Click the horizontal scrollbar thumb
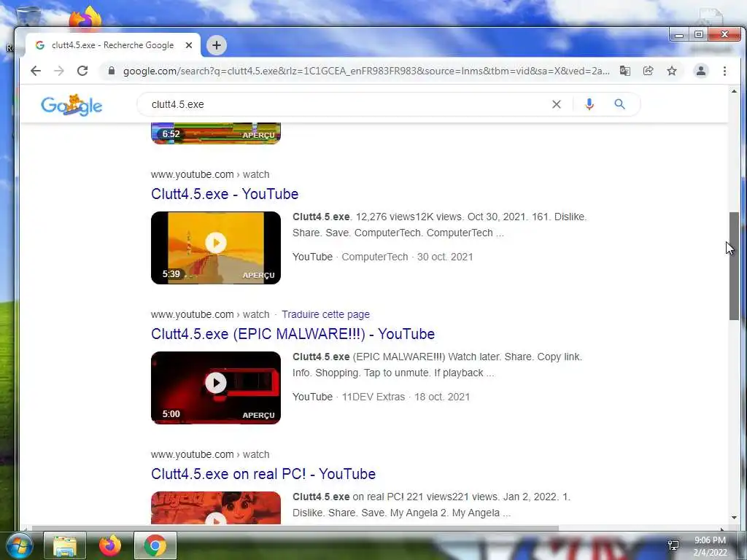747x560 pixels. click(x=295, y=528)
